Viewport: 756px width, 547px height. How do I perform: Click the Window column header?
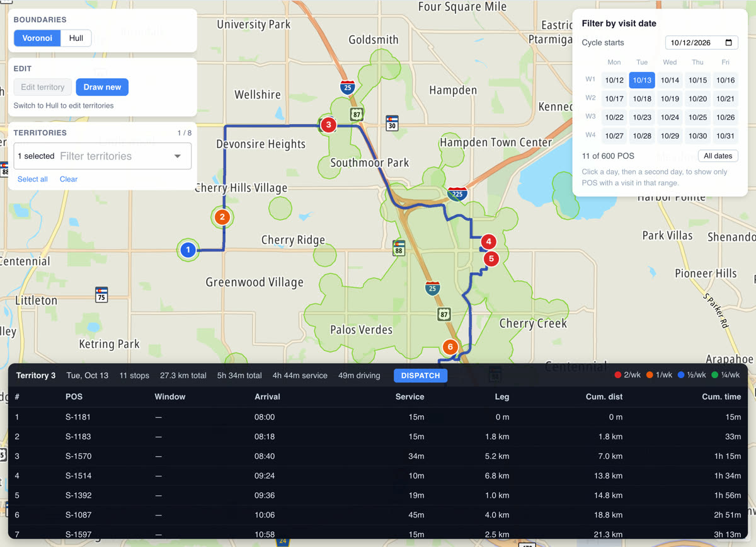(170, 396)
